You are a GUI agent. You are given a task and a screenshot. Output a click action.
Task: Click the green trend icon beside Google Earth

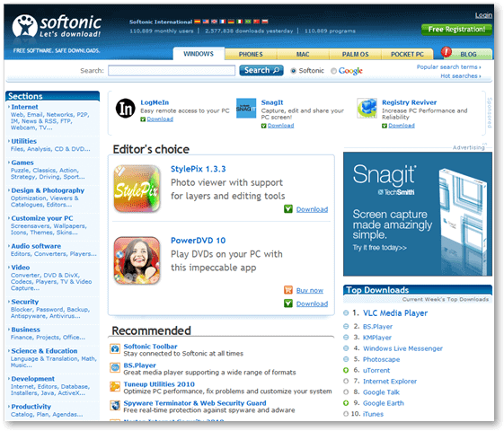[x=346, y=403]
